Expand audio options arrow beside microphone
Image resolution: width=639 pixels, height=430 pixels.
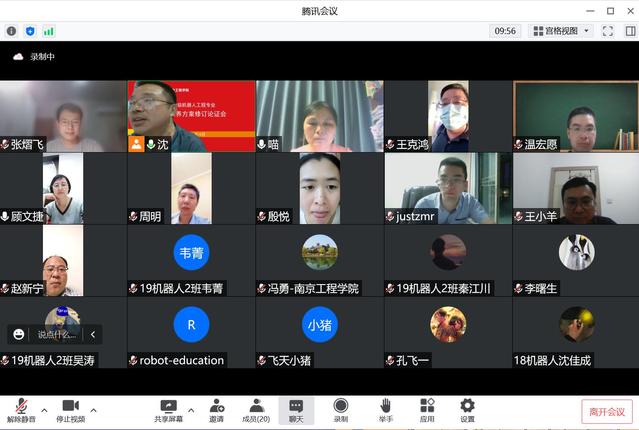tap(43, 409)
